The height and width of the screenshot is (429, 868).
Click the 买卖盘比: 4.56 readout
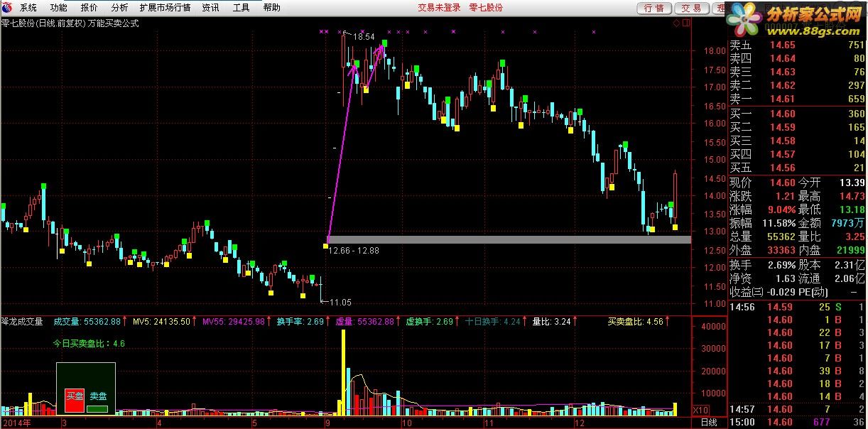coord(636,322)
